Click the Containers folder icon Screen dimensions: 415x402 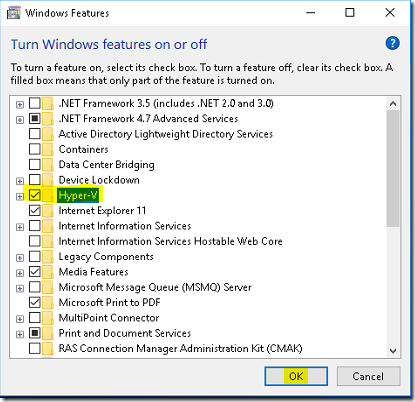coord(48,149)
